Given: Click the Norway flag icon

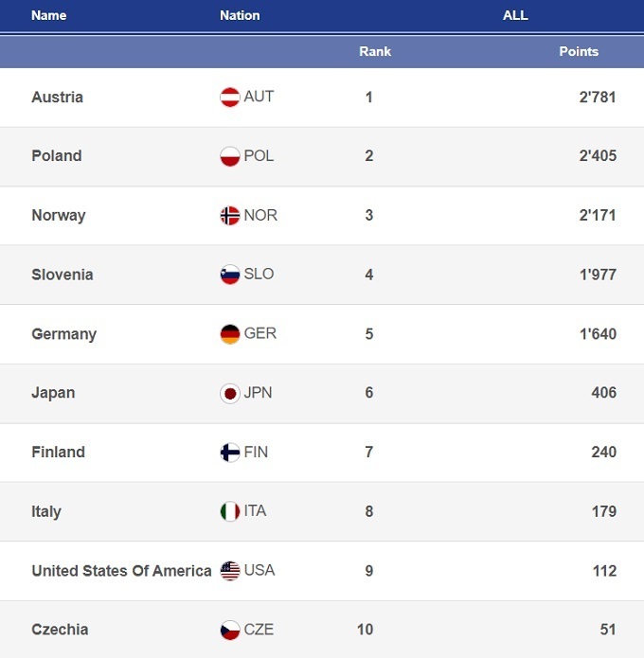Looking at the screenshot, I should (229, 216).
